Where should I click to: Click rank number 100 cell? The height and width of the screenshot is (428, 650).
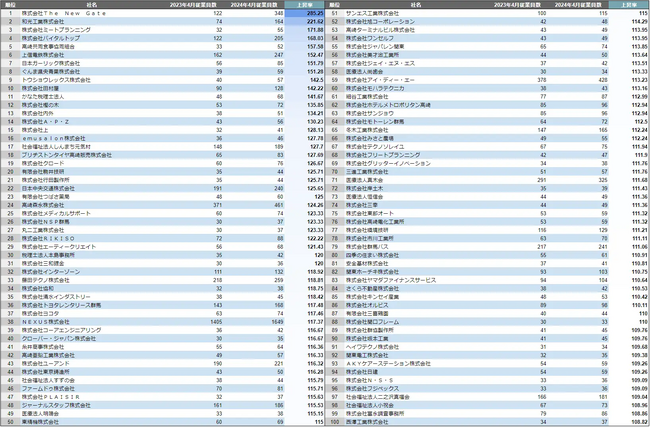pyautogui.click(x=335, y=422)
